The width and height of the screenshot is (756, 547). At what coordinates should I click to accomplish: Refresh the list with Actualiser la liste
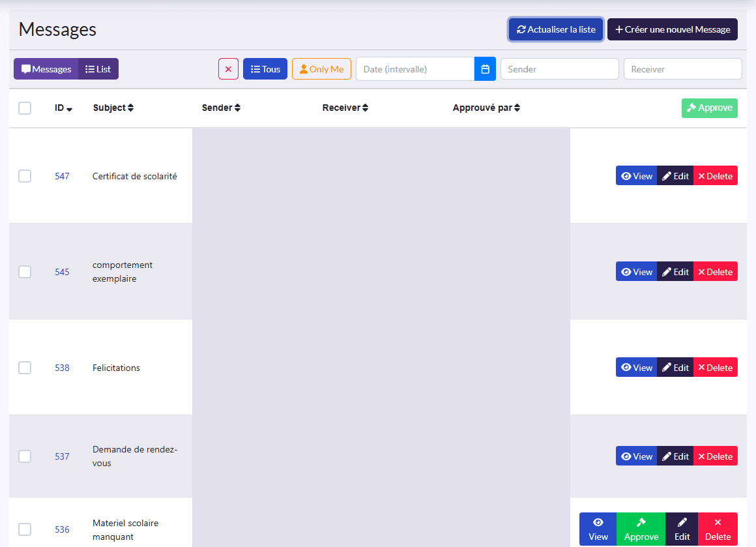556,29
